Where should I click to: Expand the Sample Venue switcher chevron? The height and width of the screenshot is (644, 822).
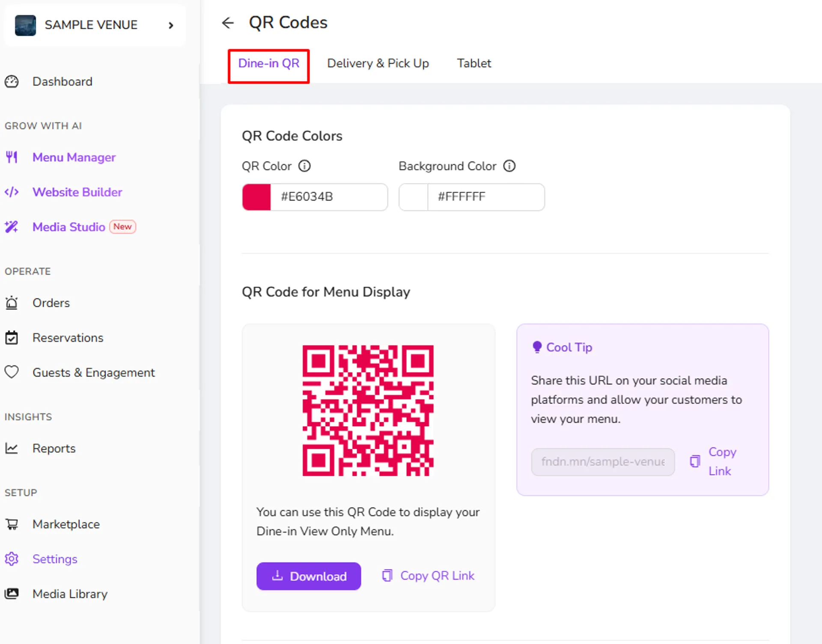171,25
